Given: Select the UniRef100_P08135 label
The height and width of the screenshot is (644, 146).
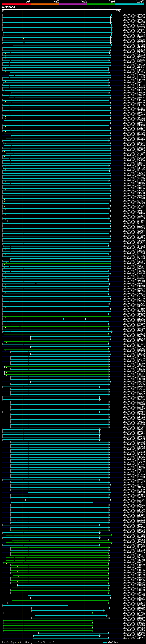Looking at the screenshot, I should click(134, 40).
